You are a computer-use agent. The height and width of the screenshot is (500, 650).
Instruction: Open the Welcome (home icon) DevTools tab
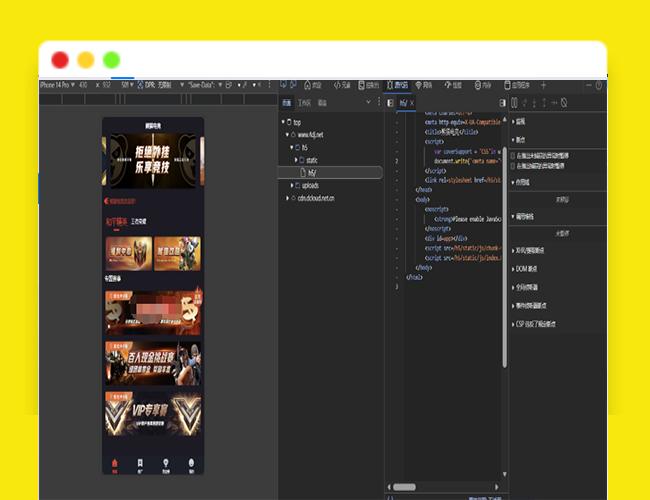pos(313,85)
